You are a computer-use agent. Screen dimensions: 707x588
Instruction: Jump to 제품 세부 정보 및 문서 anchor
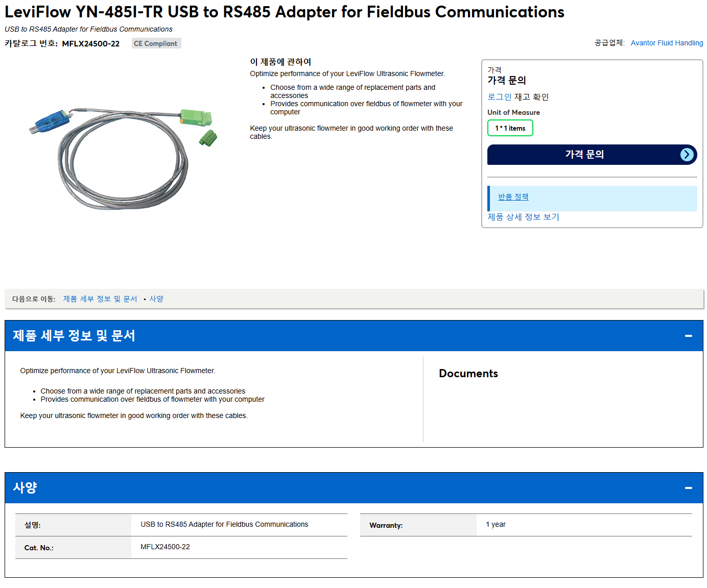point(100,299)
